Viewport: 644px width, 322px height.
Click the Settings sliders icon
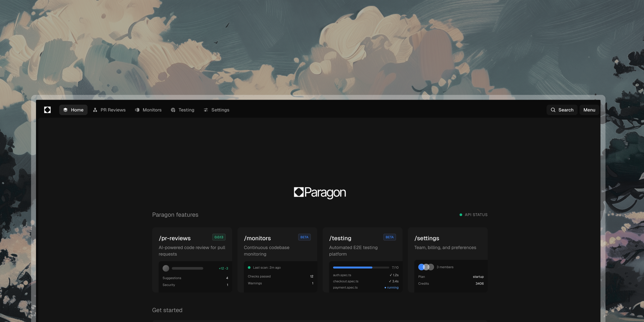click(x=206, y=110)
